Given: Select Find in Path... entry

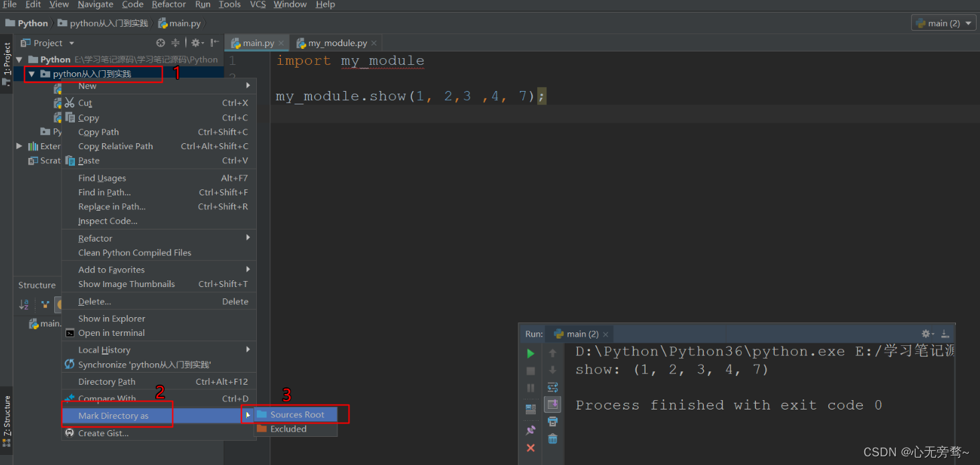Looking at the screenshot, I should [x=159, y=192].
